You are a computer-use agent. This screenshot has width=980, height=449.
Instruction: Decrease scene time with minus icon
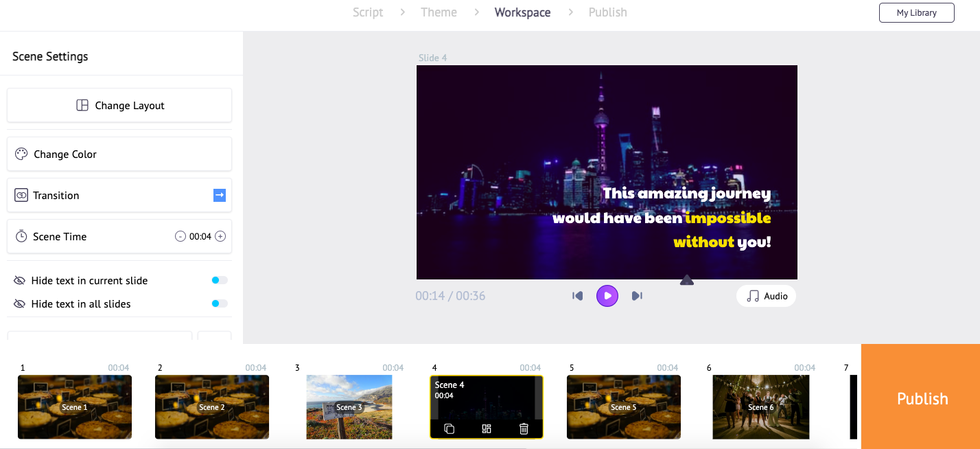coord(180,236)
